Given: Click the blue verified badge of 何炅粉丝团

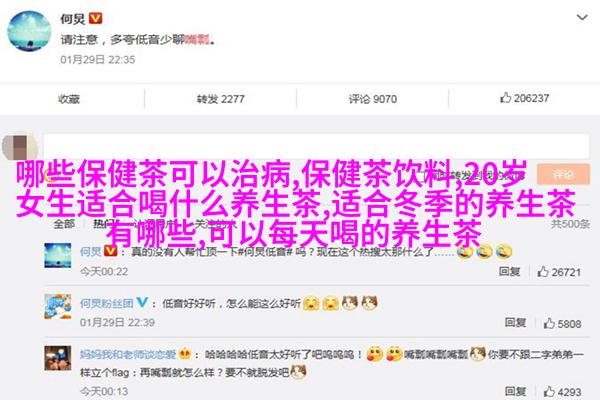Looking at the screenshot, I should 142,302.
